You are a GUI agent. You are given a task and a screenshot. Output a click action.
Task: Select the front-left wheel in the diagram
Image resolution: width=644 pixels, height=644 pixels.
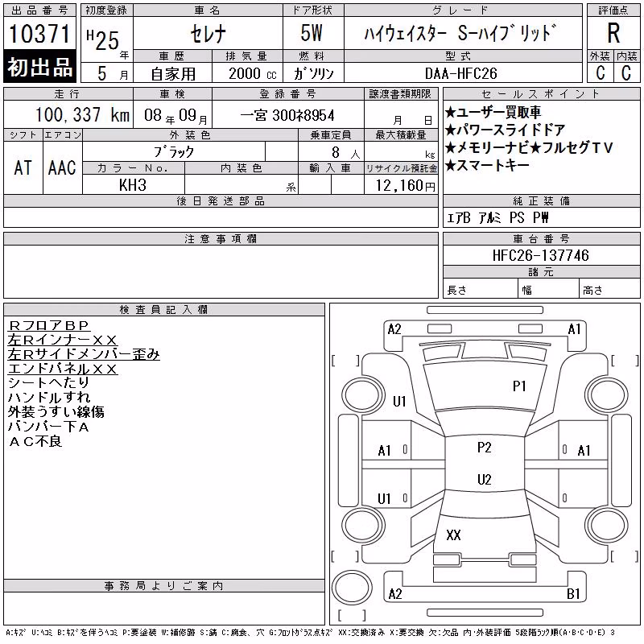tap(363, 395)
